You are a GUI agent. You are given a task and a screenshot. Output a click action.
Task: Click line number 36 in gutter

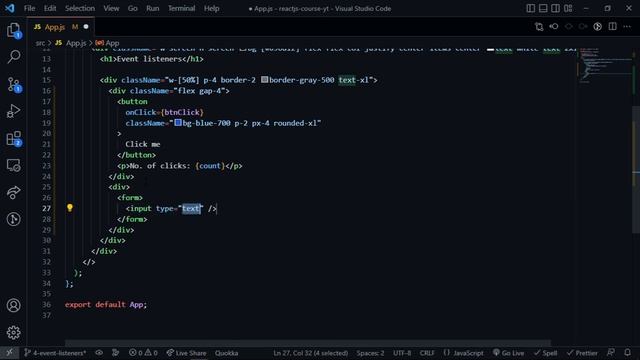(47, 304)
